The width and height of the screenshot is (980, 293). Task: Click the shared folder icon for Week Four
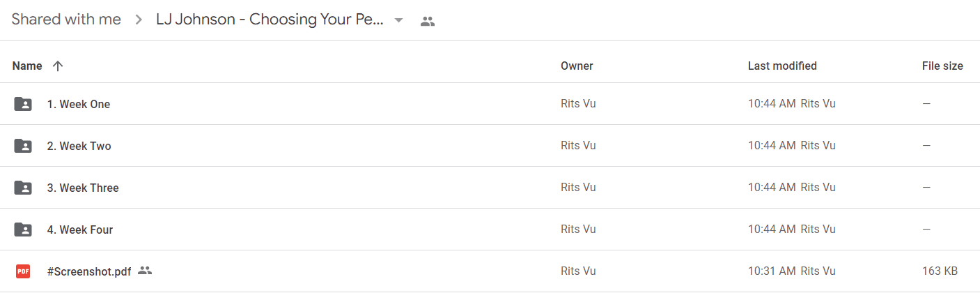click(x=23, y=230)
